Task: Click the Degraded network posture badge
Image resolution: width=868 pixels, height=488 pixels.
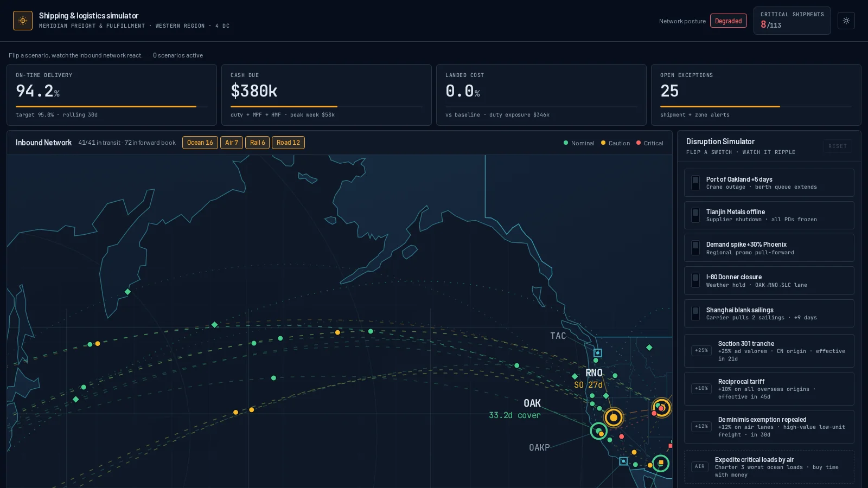Action: click(x=729, y=21)
